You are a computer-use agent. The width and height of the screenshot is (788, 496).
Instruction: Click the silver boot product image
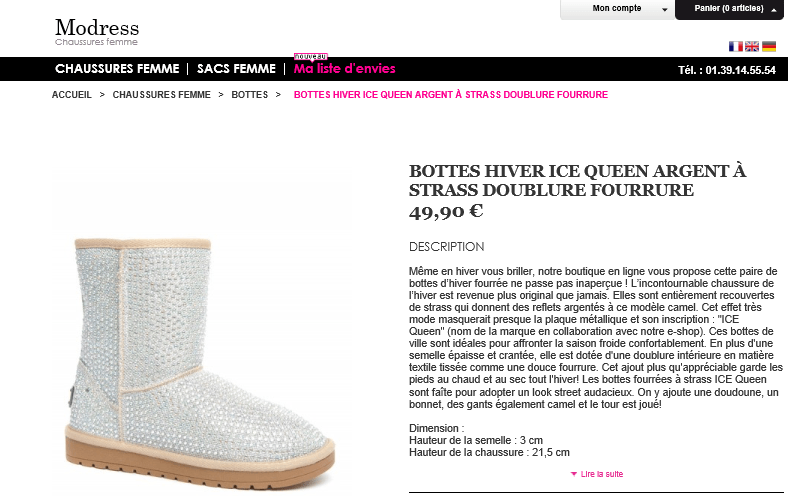200,364
